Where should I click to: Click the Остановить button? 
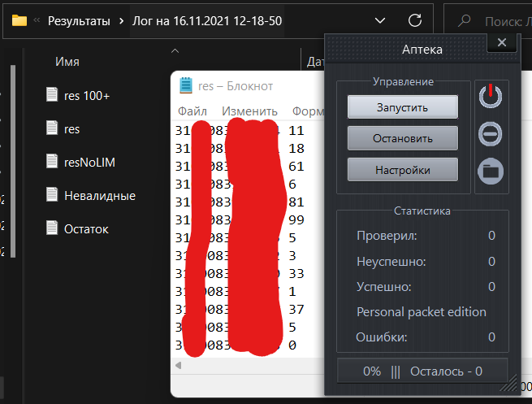[x=403, y=138]
